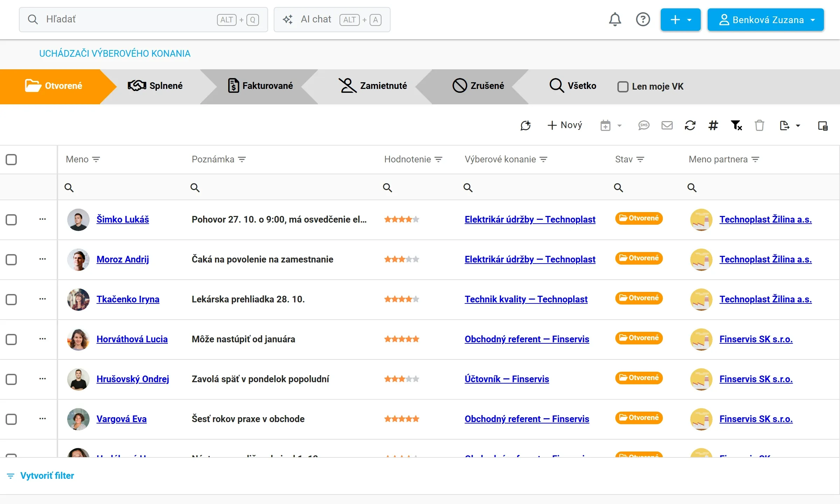Click the SMS speech bubble icon
Image resolution: width=840 pixels, height=504 pixels.
coord(644,125)
